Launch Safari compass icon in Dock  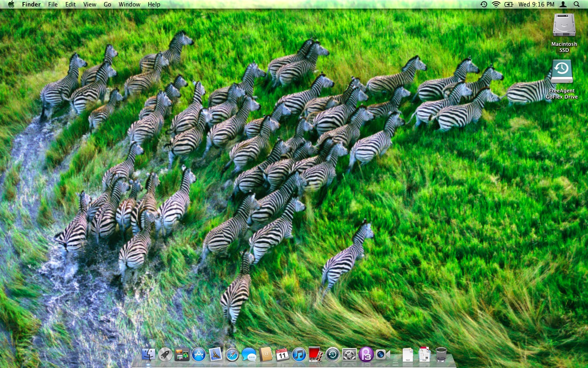pos(232,355)
